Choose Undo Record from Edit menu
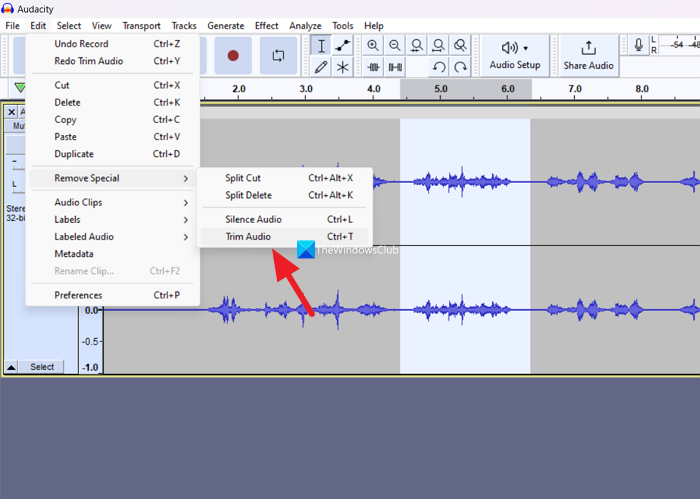 (x=112, y=44)
